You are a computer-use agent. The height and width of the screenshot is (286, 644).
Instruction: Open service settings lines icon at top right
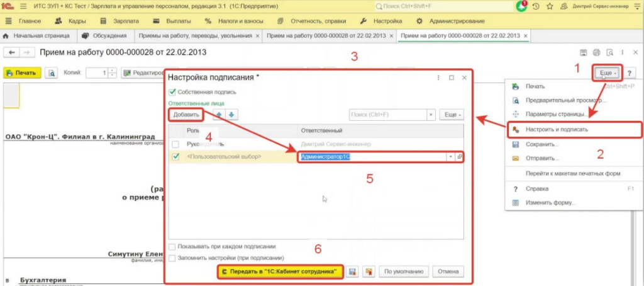tap(637, 6)
